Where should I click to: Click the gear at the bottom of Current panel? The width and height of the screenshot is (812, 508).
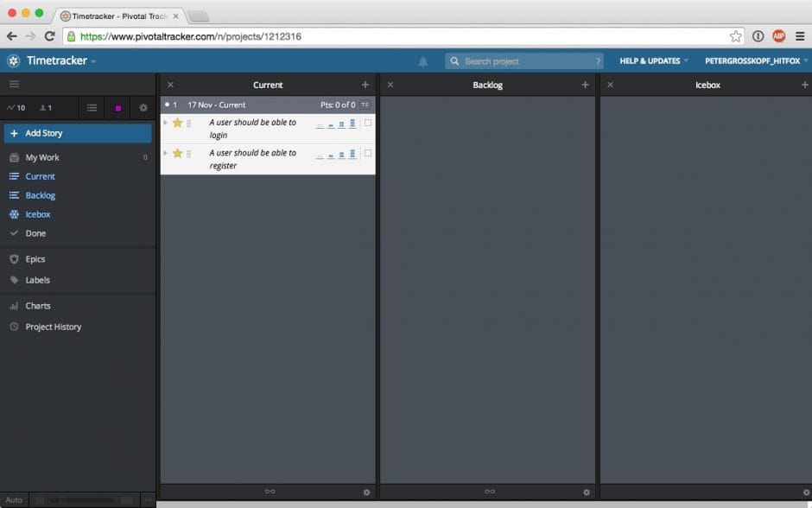click(x=367, y=492)
